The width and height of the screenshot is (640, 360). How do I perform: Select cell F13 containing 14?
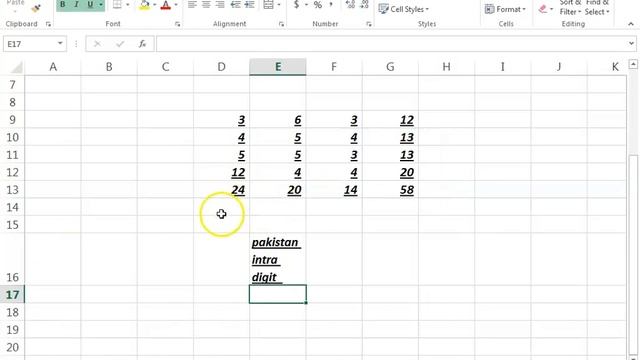point(334,190)
